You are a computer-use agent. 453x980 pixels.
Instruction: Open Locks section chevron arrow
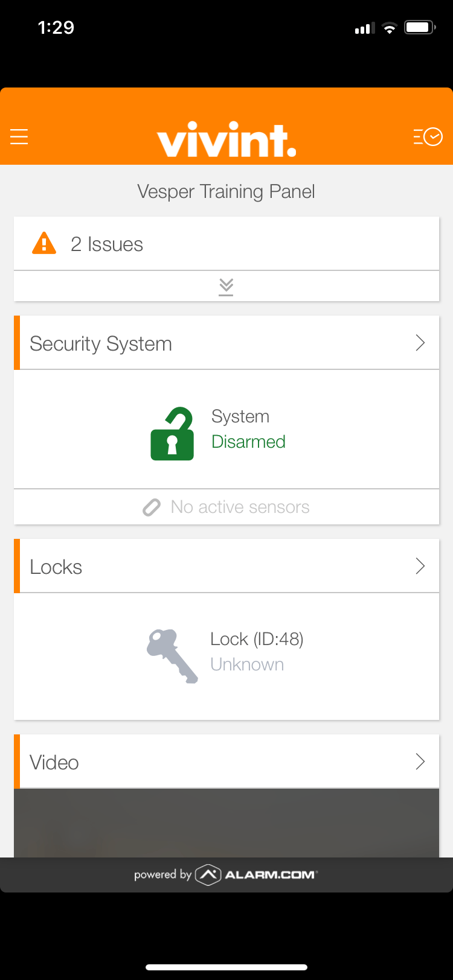tap(420, 566)
